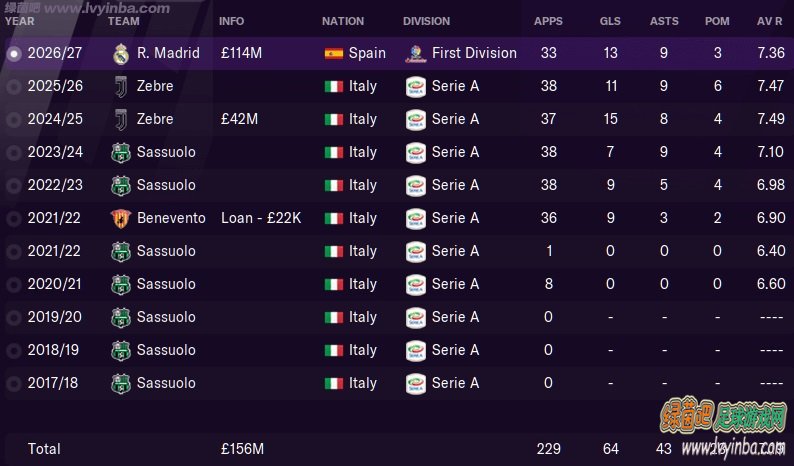The width and height of the screenshot is (794, 466).
Task: Click the Spain flag icon
Action: [334, 53]
